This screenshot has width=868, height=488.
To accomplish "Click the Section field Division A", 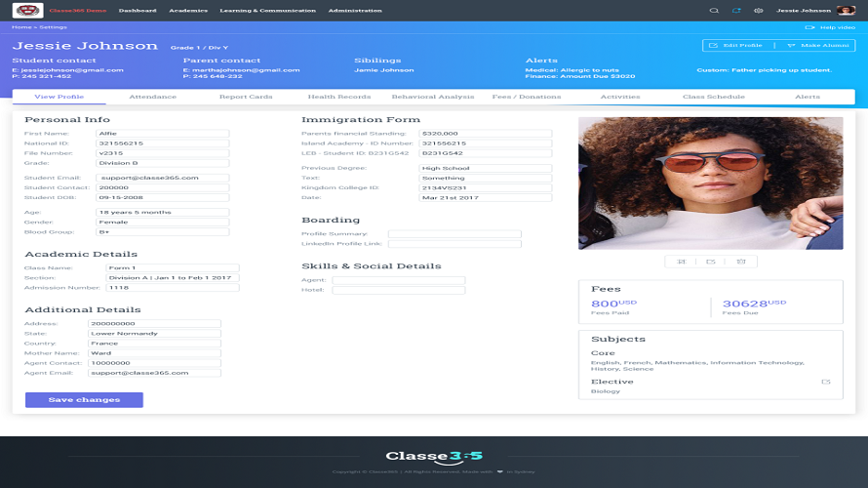I will click(173, 278).
